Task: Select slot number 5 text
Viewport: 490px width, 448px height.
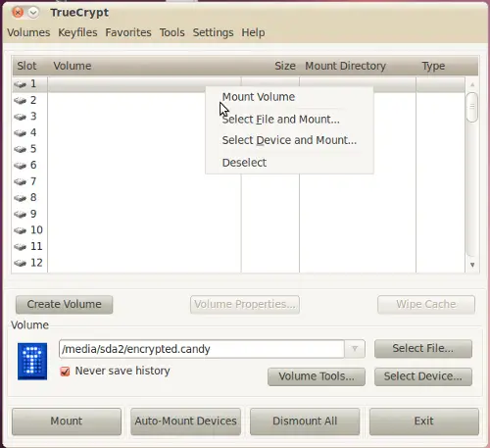Action: (x=33, y=149)
